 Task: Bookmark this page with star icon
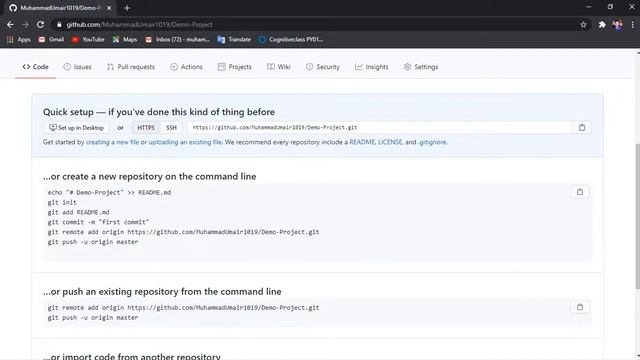(583, 24)
